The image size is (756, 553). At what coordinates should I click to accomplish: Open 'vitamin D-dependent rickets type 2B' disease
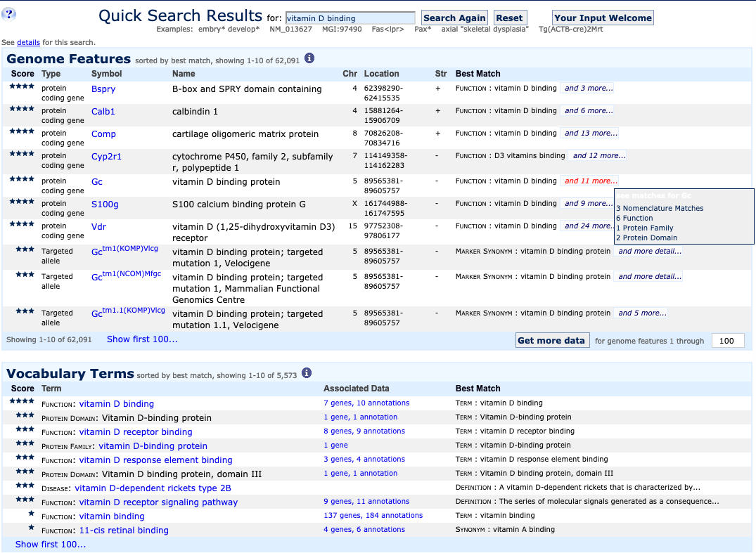(153, 488)
